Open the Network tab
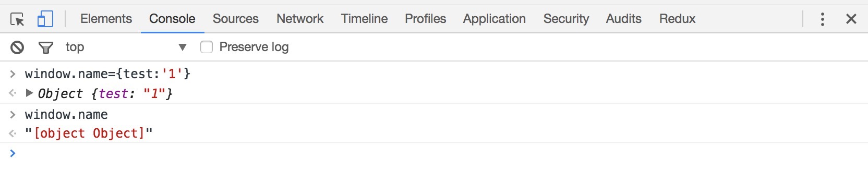Viewport: 868px width, 195px height. click(x=300, y=19)
